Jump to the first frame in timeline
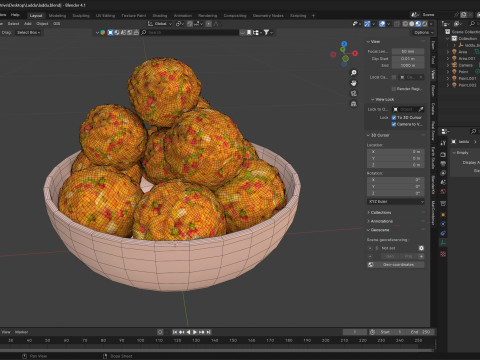The width and height of the screenshot is (480, 360). pyautogui.click(x=175, y=332)
